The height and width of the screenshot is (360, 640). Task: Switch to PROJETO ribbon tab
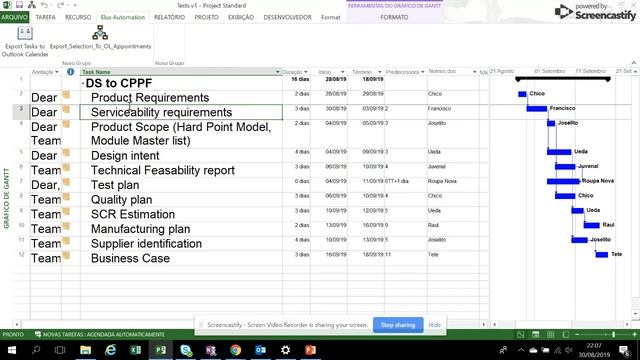tap(206, 17)
